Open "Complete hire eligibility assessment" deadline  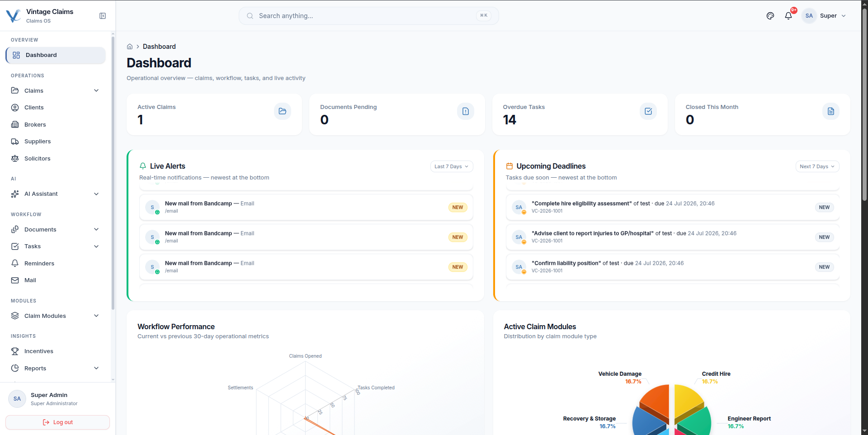tap(673, 207)
